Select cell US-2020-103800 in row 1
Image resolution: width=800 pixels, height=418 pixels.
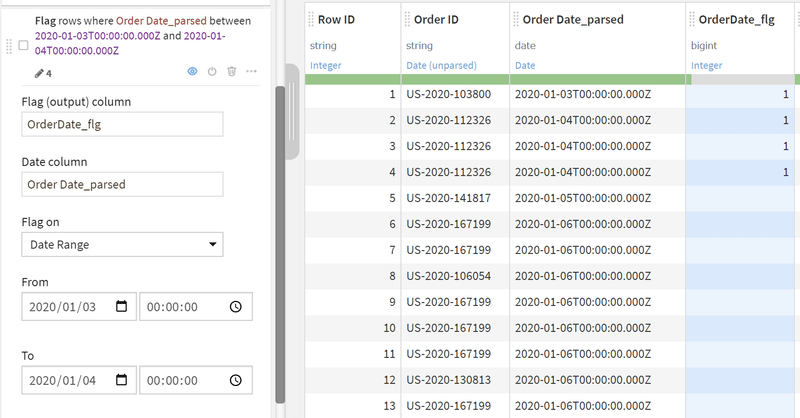(455, 94)
